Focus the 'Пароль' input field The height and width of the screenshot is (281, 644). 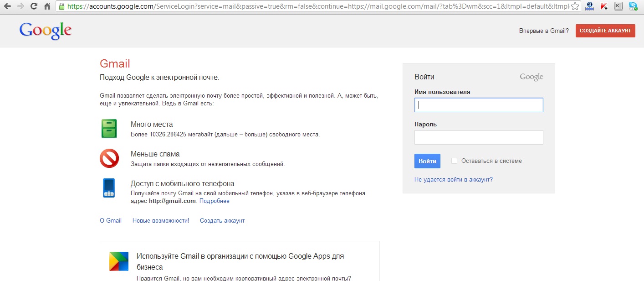point(479,137)
